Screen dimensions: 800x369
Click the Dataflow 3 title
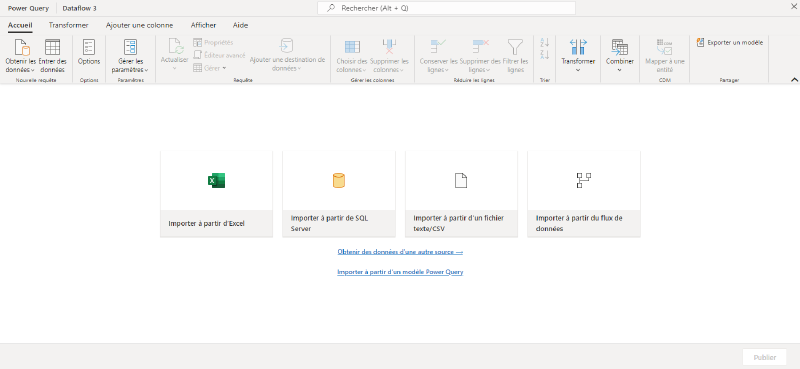click(80, 8)
